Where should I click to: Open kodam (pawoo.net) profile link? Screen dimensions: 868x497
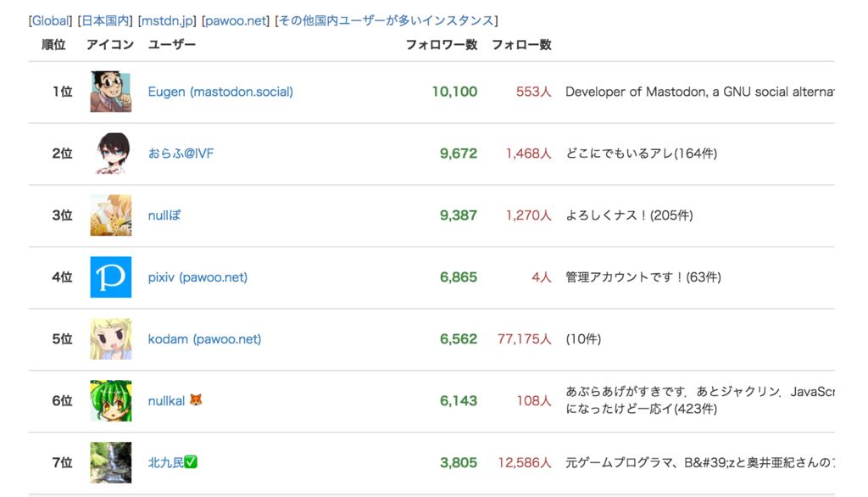click(204, 338)
